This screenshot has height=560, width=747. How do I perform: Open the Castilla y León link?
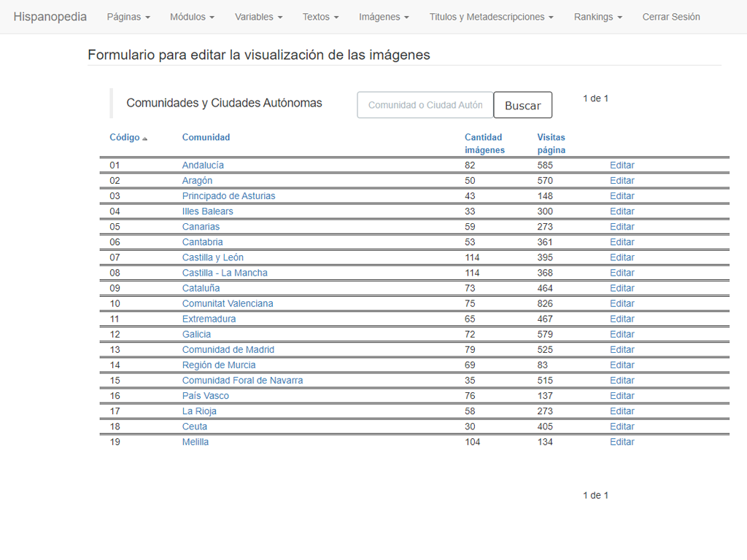(213, 257)
